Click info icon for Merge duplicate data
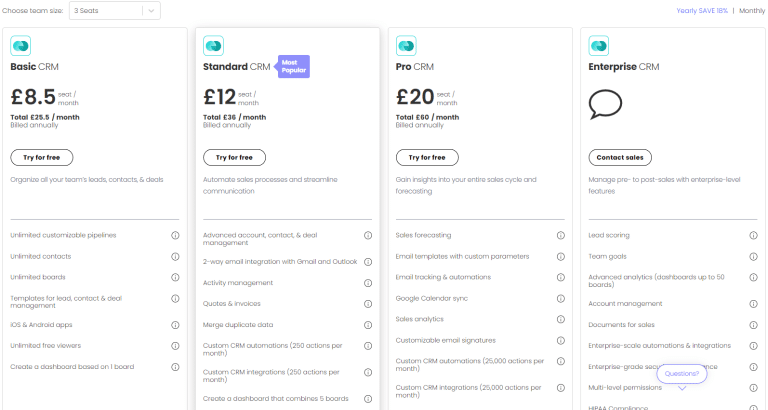Image resolution: width=768 pixels, height=410 pixels. (x=368, y=325)
